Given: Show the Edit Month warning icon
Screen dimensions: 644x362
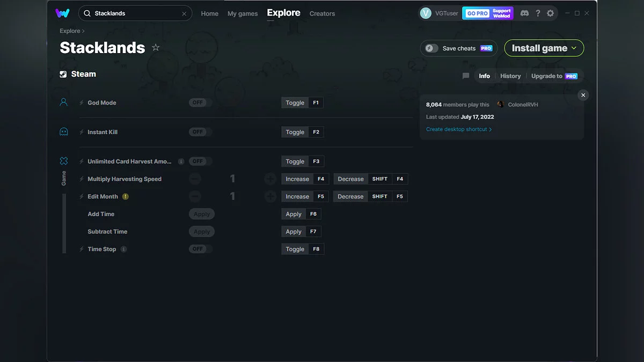Looking at the screenshot, I should tap(125, 196).
